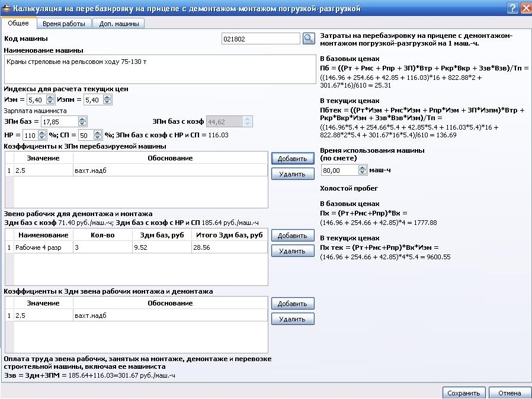Click the disabled ЗПм баз с коэф stepper

point(248,121)
